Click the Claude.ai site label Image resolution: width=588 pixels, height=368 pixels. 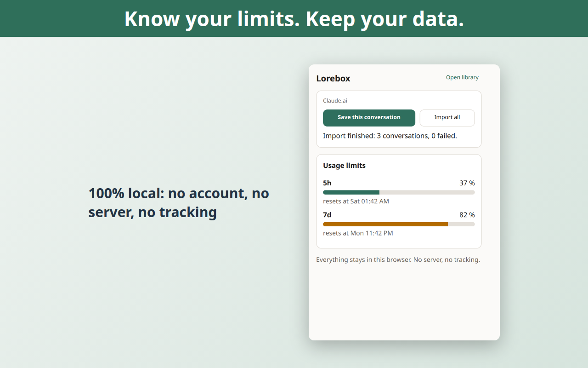[x=335, y=101]
